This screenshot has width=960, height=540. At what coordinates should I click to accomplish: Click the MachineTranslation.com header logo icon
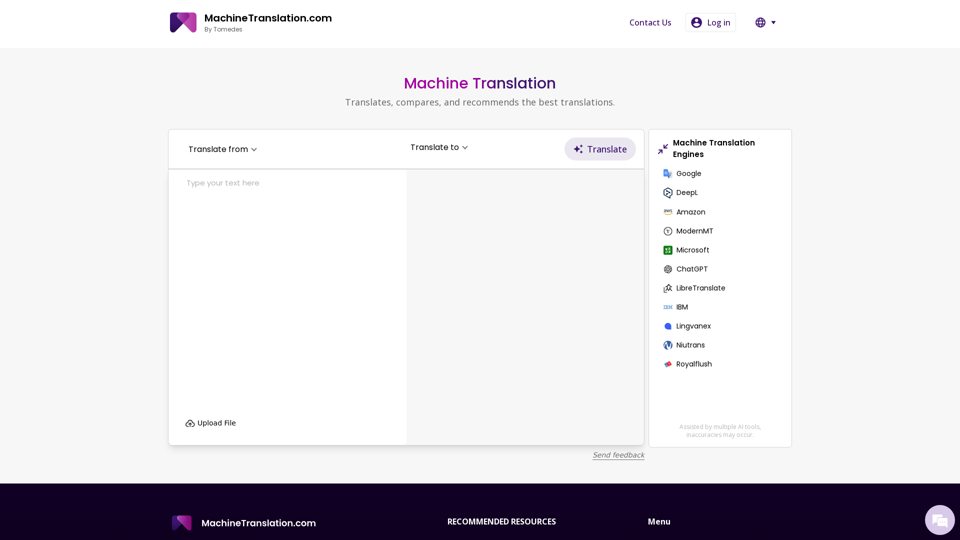(x=183, y=23)
